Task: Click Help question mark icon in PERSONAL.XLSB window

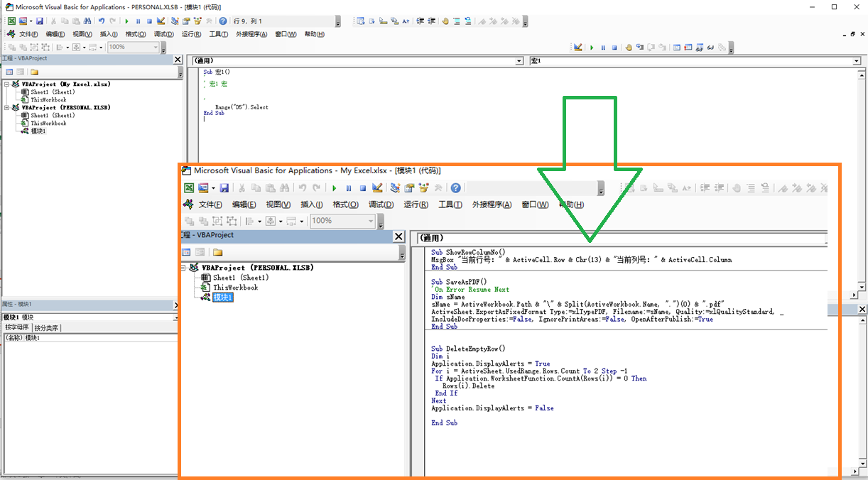Action: 222,21
